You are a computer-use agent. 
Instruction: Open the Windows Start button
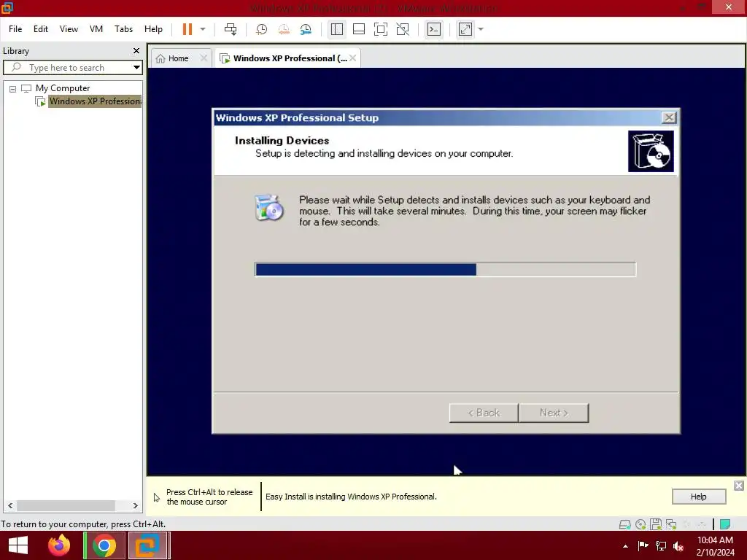point(18,545)
